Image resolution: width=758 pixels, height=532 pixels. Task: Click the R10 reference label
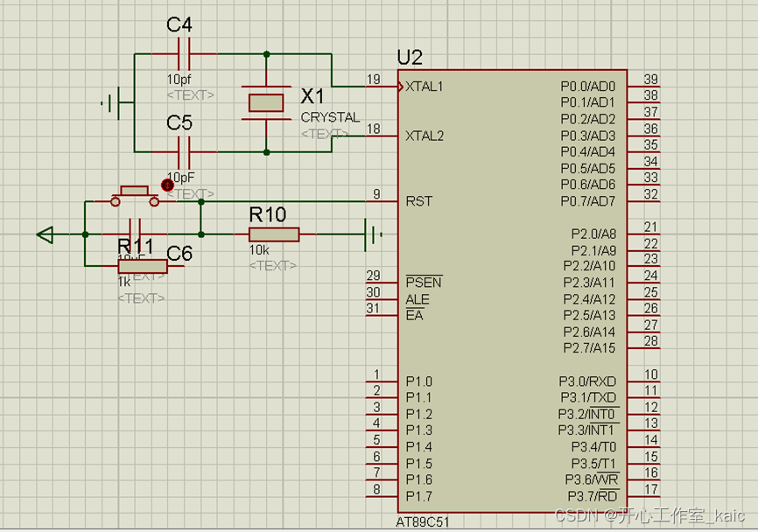pyautogui.click(x=268, y=214)
